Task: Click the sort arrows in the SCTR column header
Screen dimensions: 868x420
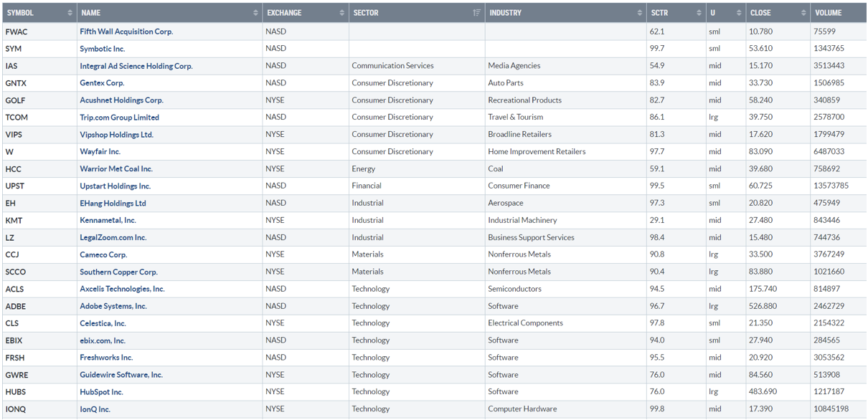Action: [699, 13]
